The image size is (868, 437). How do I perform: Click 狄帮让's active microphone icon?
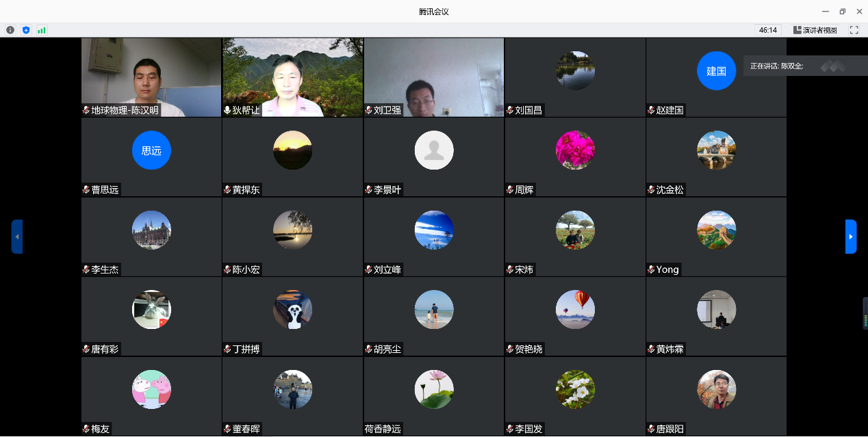(227, 110)
